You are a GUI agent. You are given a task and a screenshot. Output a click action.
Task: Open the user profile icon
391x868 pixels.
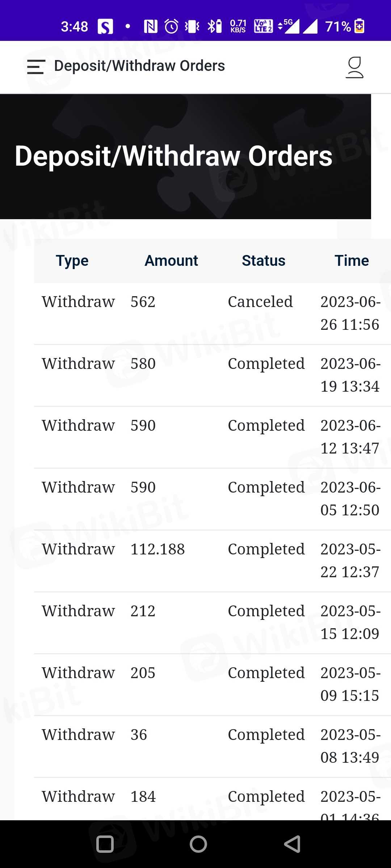(354, 67)
